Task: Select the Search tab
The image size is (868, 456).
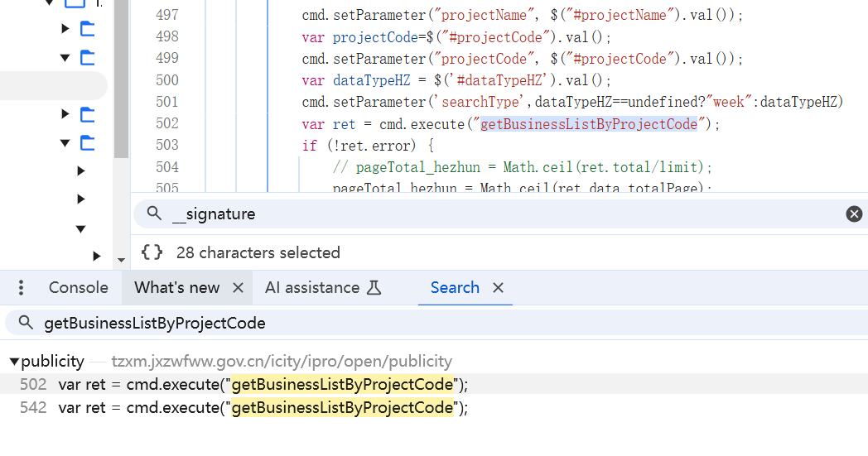Action: [x=454, y=288]
